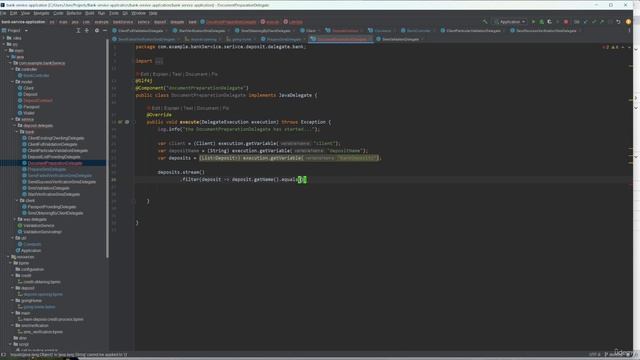Collapse the main folder in project tree
This screenshot has height=360, width=640.
point(6,51)
